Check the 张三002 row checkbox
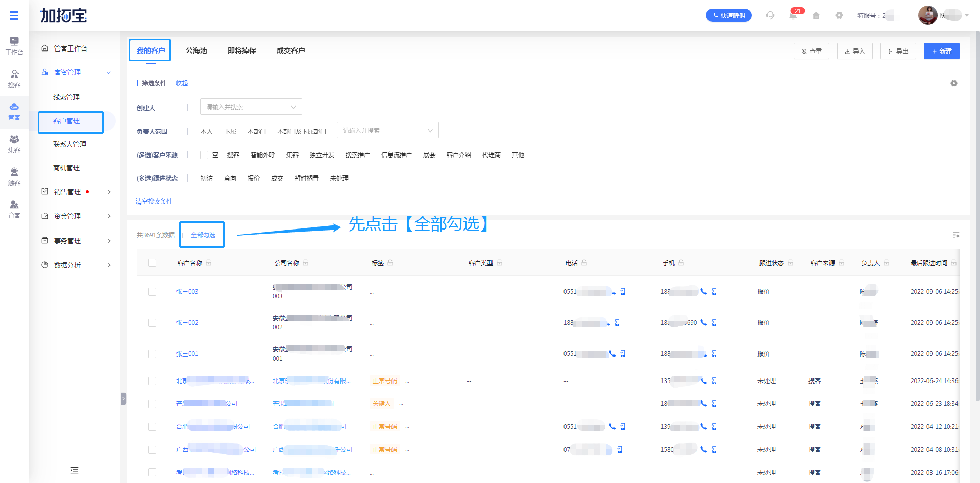Viewport: 980px width, 483px height. point(152,323)
